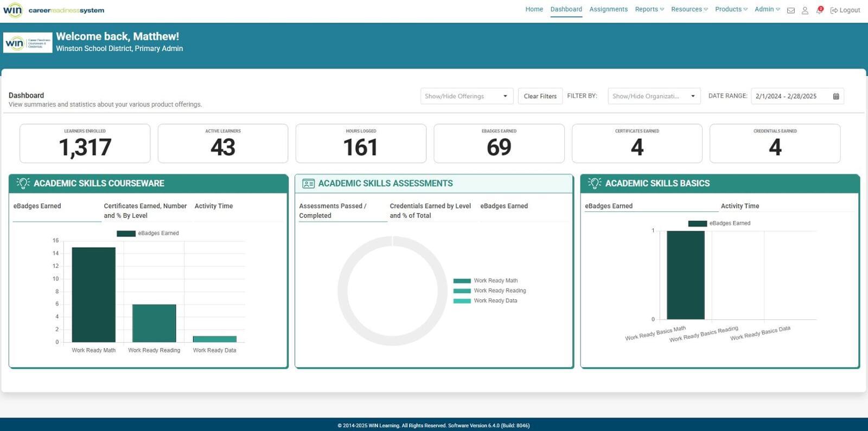The image size is (868, 431).
Task: Click the Credentials Earned 4 card
Action: coord(775,144)
